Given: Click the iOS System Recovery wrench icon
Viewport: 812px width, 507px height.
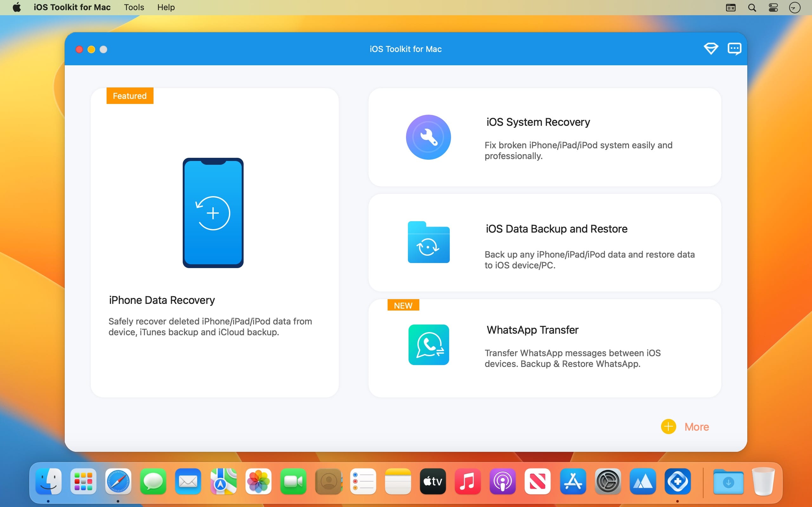Looking at the screenshot, I should tap(428, 137).
